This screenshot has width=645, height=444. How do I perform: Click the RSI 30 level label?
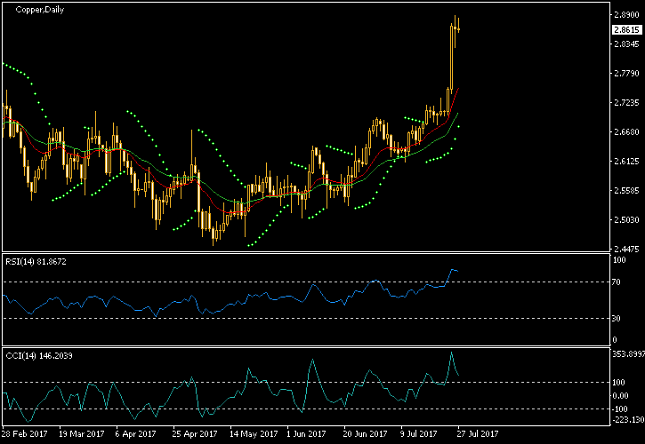click(616, 318)
